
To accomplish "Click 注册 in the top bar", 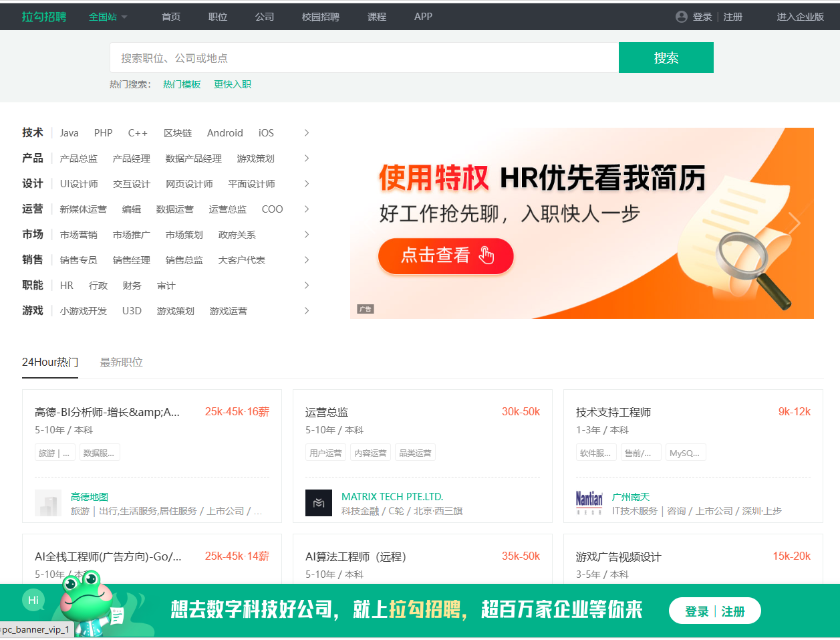I will click(x=733, y=17).
